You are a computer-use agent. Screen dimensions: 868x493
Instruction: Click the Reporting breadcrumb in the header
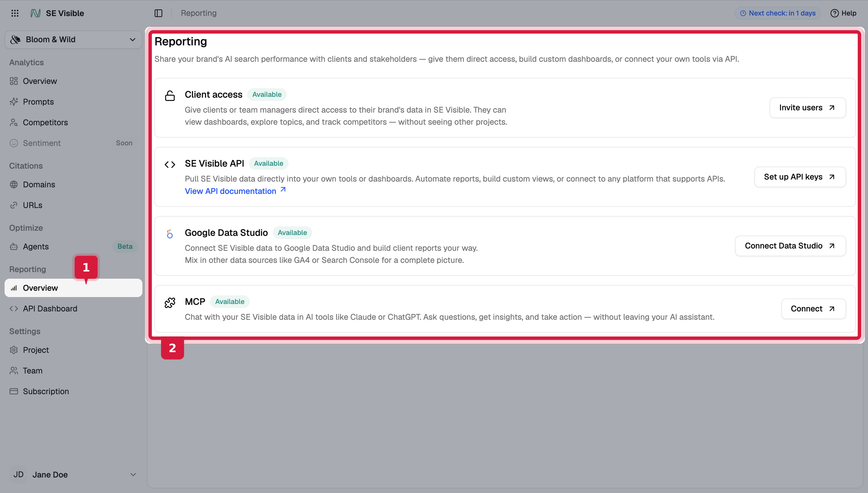click(x=199, y=13)
